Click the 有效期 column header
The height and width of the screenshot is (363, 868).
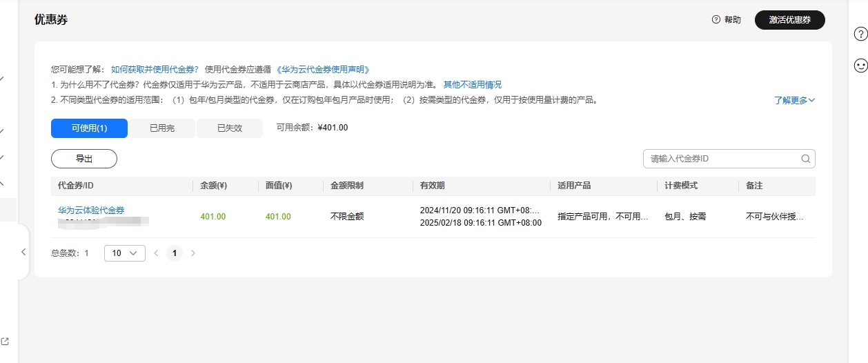tap(433, 186)
